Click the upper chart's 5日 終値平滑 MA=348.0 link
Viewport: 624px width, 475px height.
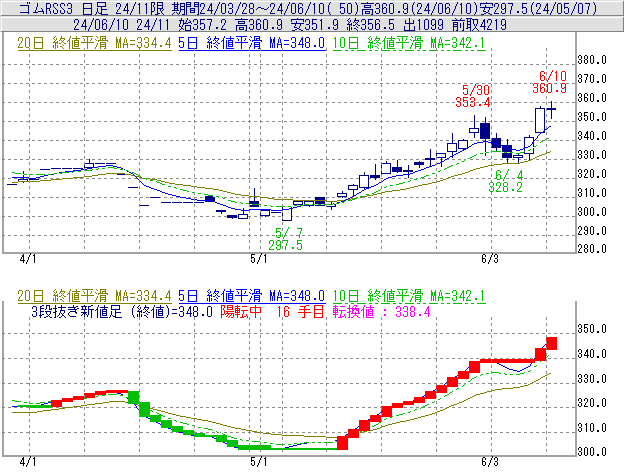point(252,43)
